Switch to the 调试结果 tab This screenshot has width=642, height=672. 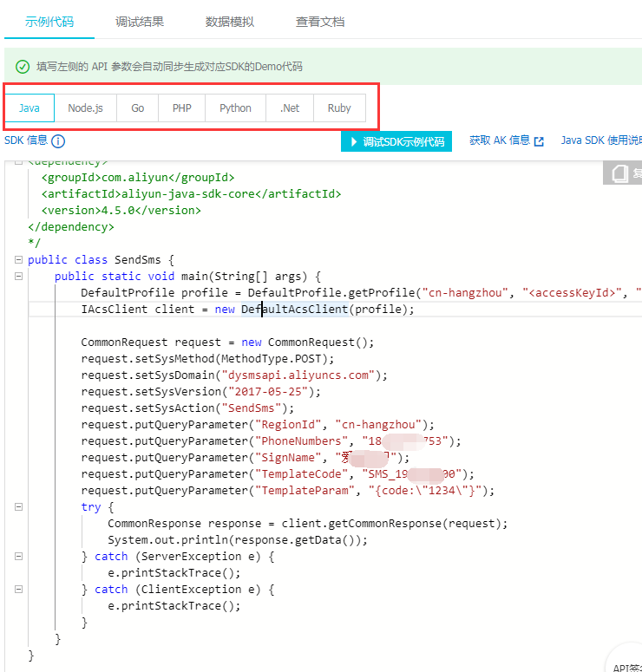click(x=140, y=22)
